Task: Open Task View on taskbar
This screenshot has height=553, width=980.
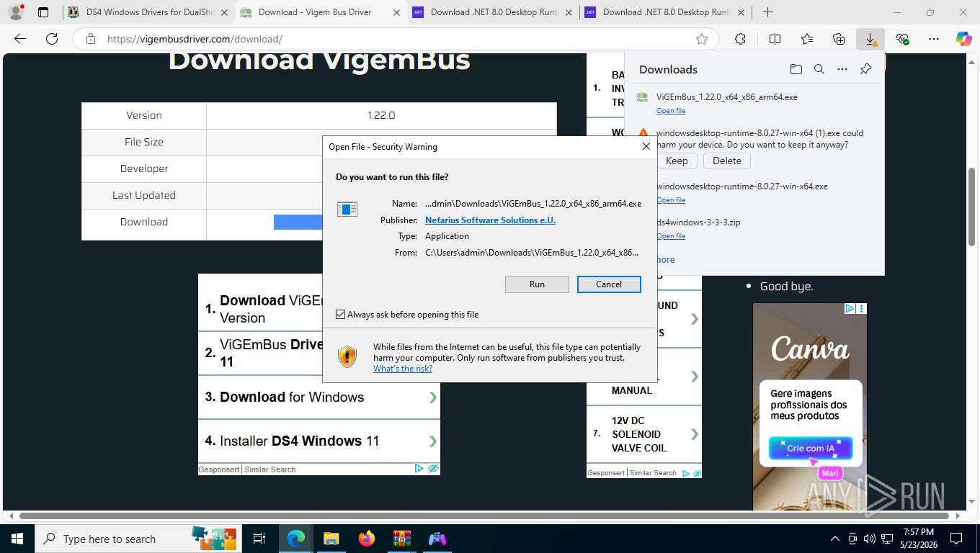Action: point(259,539)
